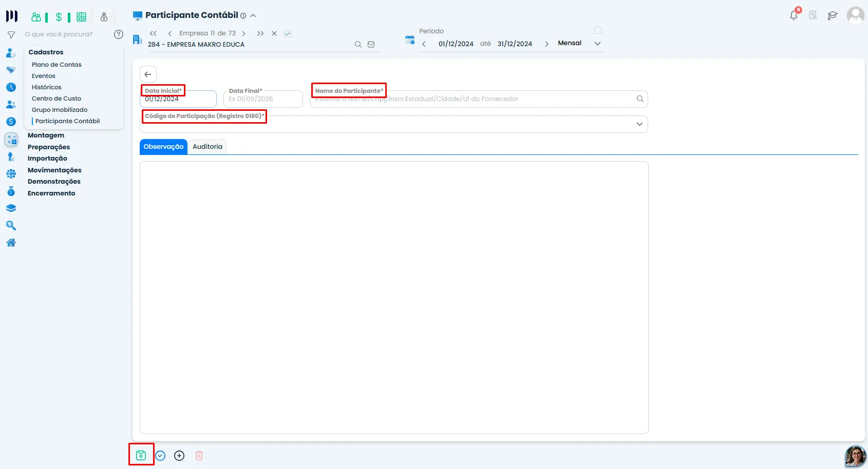Open the Demonstrações section

54,182
